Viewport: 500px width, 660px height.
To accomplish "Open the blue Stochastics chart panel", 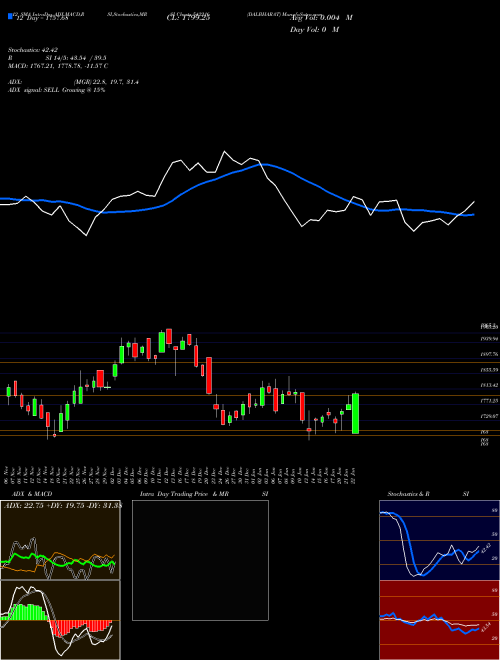I will click(439, 540).
